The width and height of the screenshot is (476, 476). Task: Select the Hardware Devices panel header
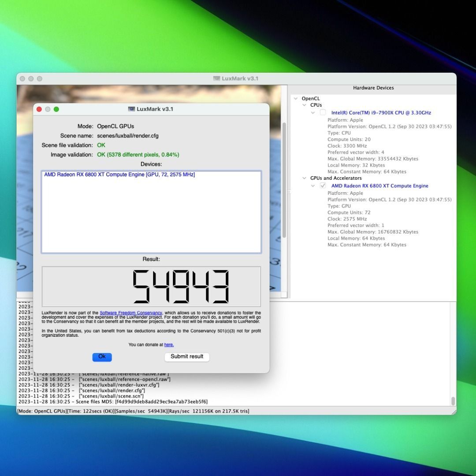tap(373, 88)
